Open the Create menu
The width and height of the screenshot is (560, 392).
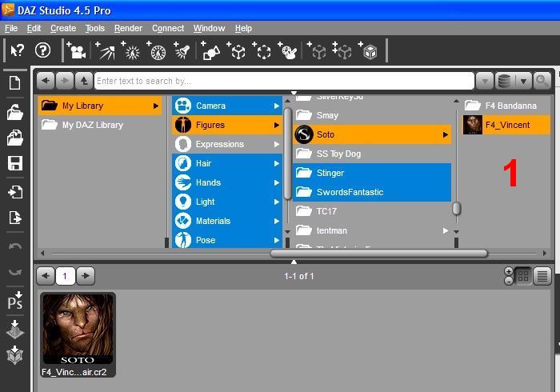click(63, 28)
